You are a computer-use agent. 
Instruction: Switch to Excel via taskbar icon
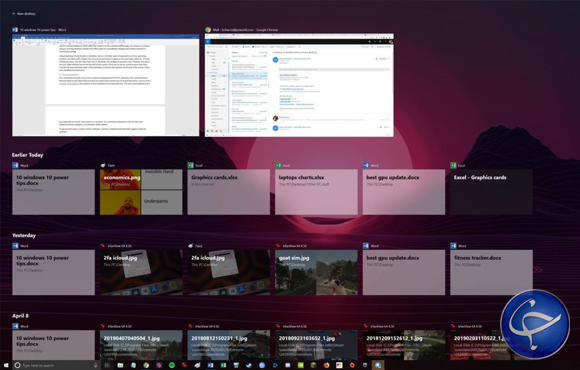point(223,365)
